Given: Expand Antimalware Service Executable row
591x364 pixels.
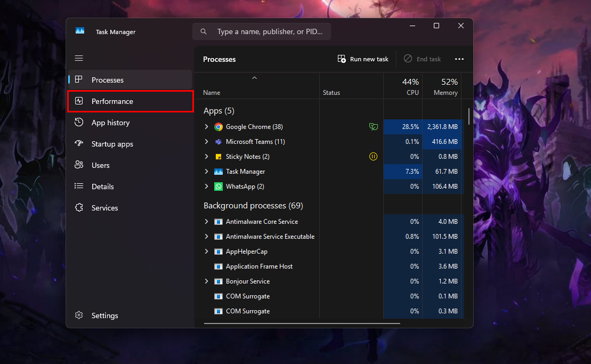Looking at the screenshot, I should click(x=206, y=236).
